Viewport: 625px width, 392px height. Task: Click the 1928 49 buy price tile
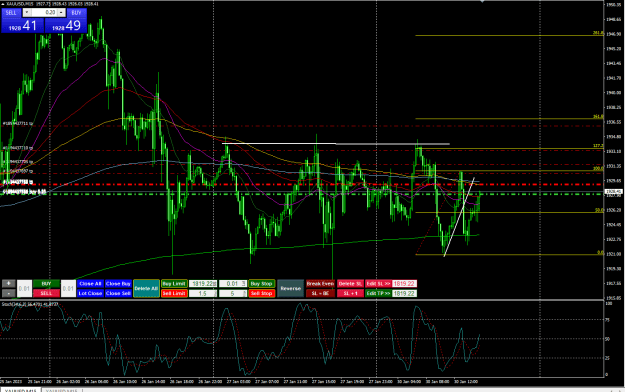pyautogui.click(x=66, y=26)
